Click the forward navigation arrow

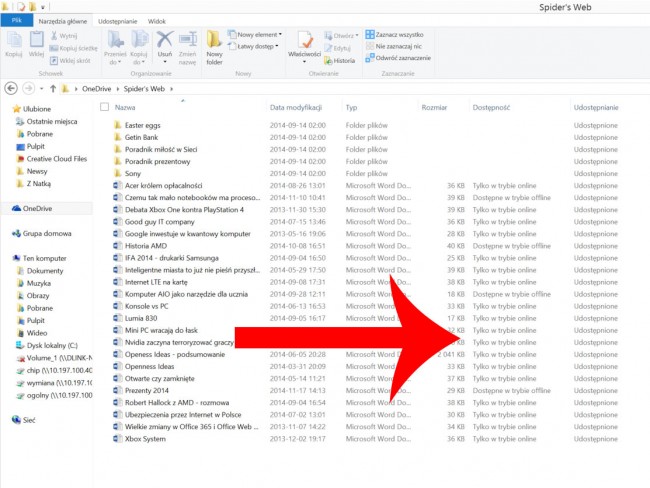click(x=28, y=88)
